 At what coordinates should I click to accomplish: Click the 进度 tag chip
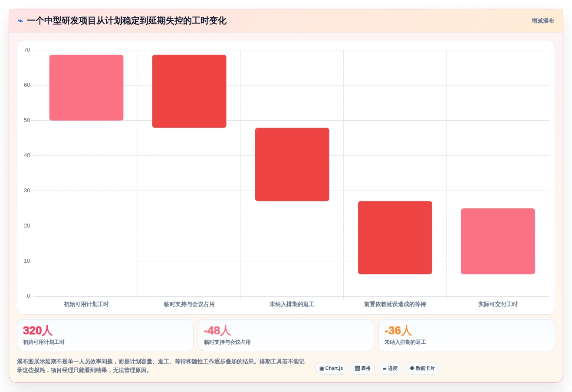click(x=390, y=369)
